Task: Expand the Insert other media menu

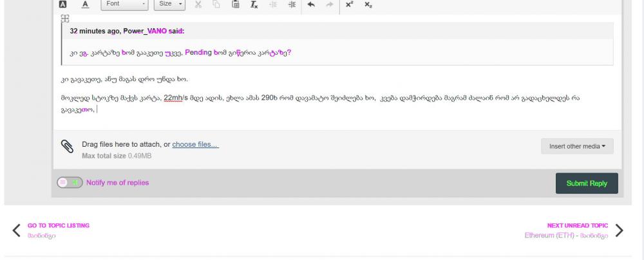Action: [577, 146]
